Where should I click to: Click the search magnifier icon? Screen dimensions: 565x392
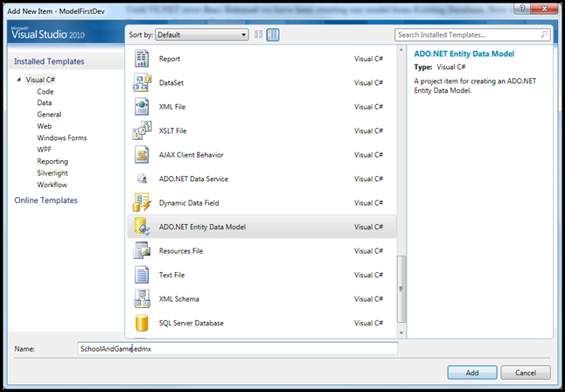click(x=544, y=35)
